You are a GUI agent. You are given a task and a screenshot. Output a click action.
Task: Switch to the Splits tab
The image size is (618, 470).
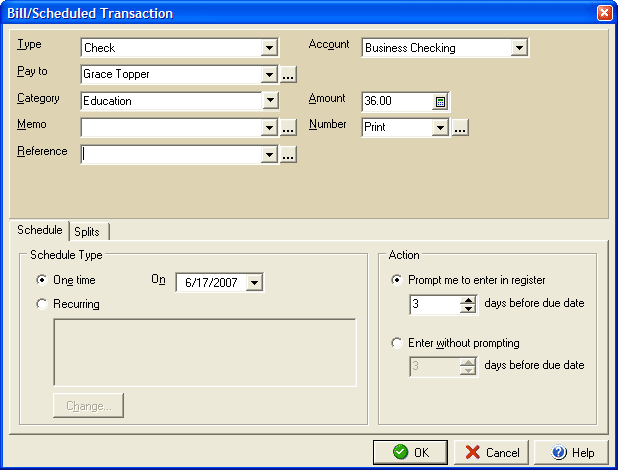(x=88, y=231)
